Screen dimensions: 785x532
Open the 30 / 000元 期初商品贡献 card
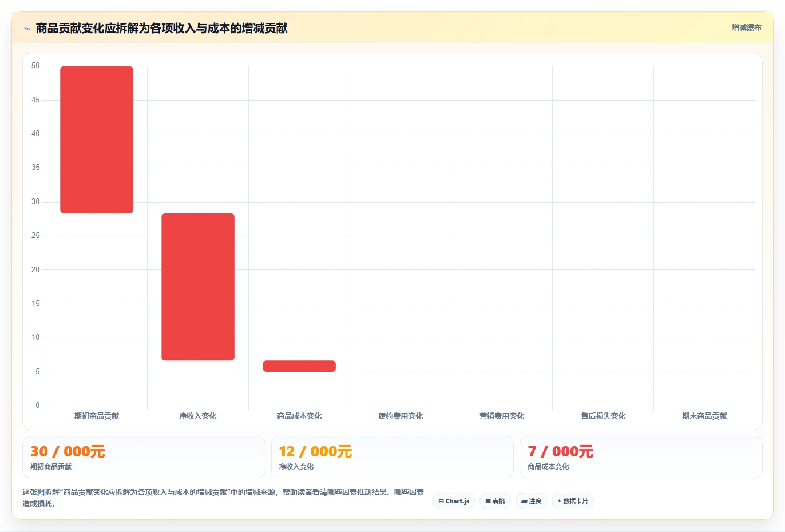pos(144,457)
